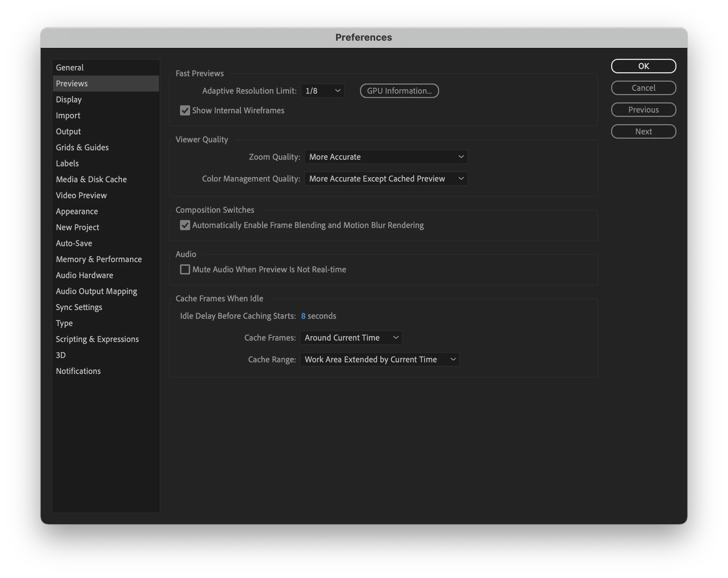Click the GPU Information button
Image resolution: width=728 pixels, height=578 pixels.
click(399, 91)
